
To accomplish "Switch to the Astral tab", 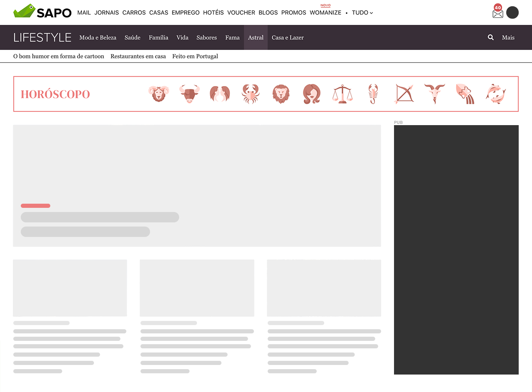I will [x=256, y=37].
